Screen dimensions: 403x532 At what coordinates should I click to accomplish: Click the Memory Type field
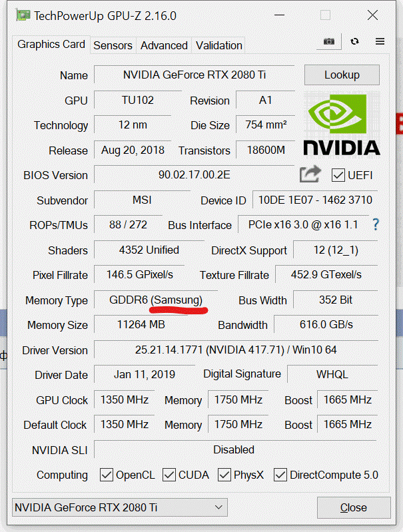click(x=155, y=300)
